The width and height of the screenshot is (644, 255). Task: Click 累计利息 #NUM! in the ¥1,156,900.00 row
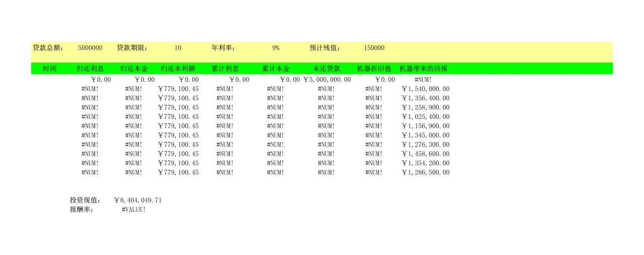(x=225, y=126)
